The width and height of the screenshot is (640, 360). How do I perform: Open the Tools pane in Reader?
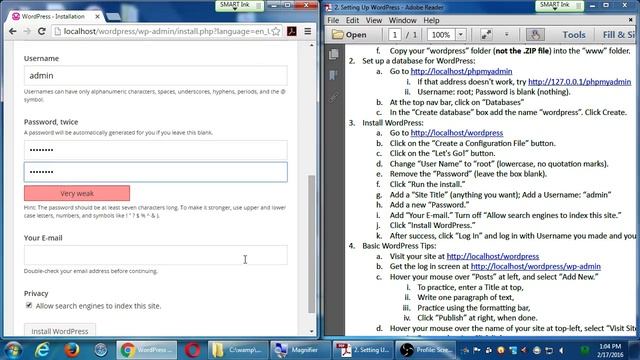pyautogui.click(x=574, y=35)
